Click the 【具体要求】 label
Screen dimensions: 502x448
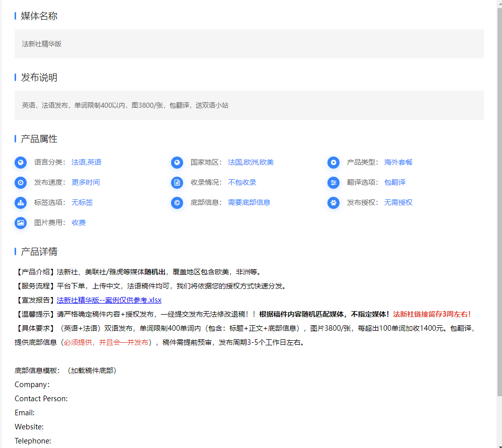36,328
